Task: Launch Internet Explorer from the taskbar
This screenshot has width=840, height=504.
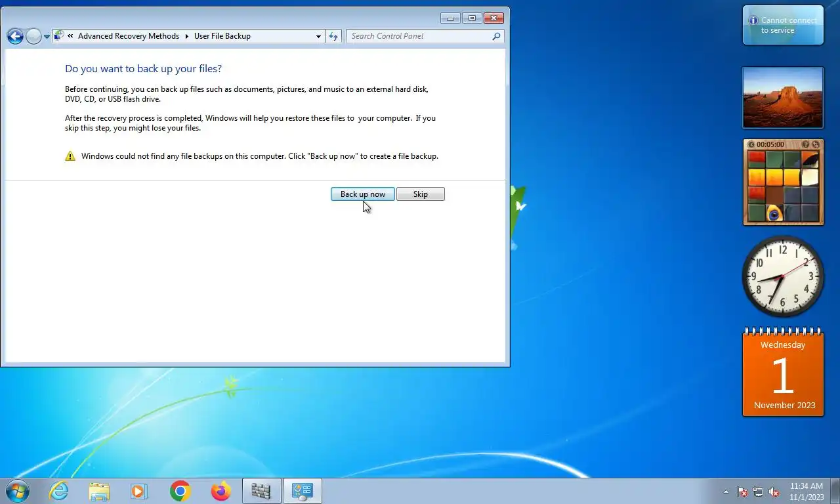Action: (x=58, y=491)
